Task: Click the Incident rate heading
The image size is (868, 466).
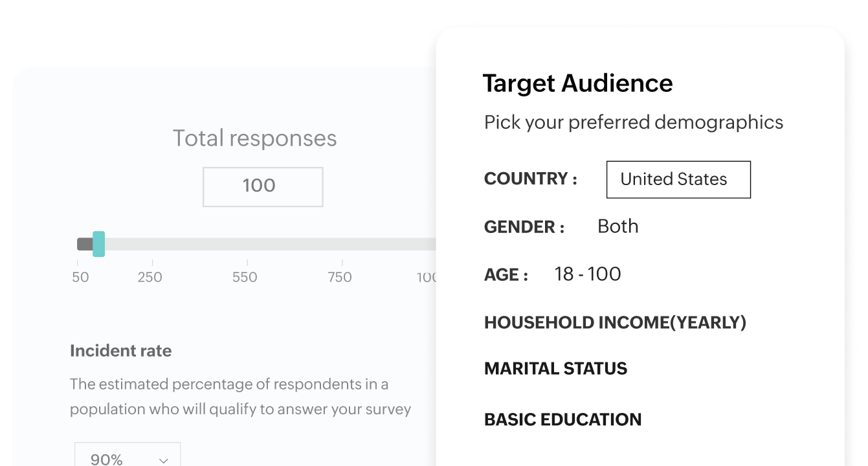Action: pos(120,350)
